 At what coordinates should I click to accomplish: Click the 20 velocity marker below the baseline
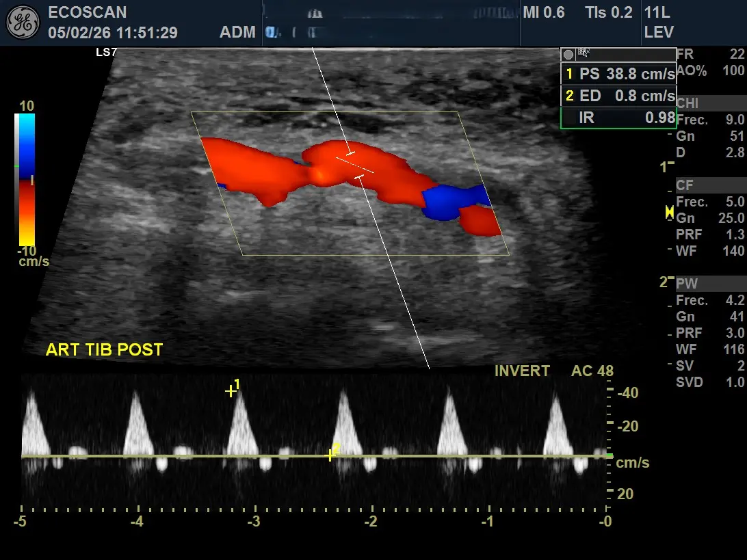(625, 494)
